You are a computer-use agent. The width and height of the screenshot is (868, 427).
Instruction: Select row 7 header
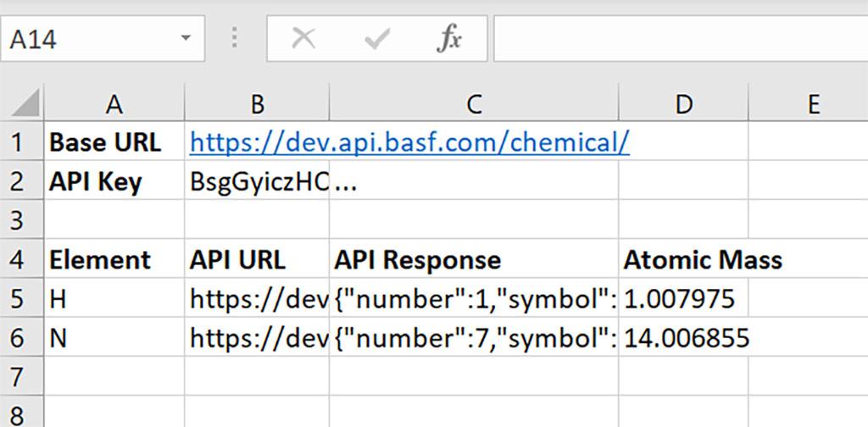point(21,376)
